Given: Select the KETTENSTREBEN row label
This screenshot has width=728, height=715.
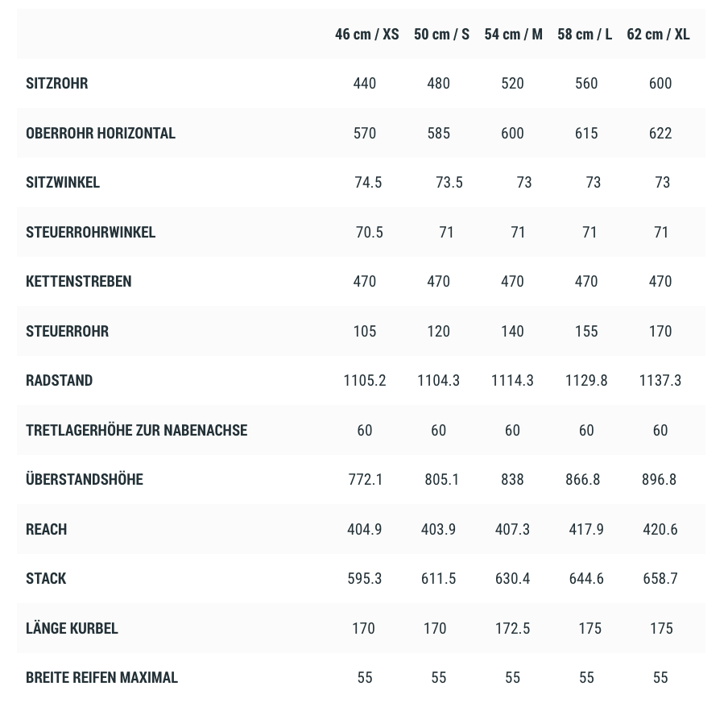Looking at the screenshot, I should [x=79, y=281].
